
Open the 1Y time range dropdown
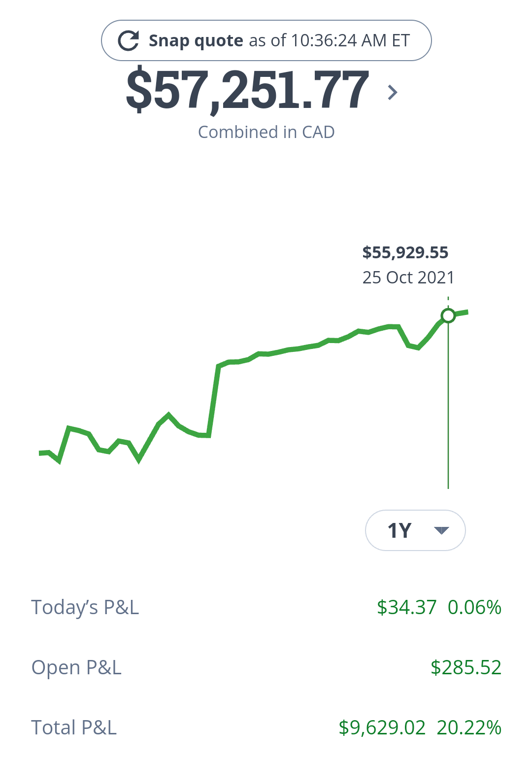tap(399, 530)
